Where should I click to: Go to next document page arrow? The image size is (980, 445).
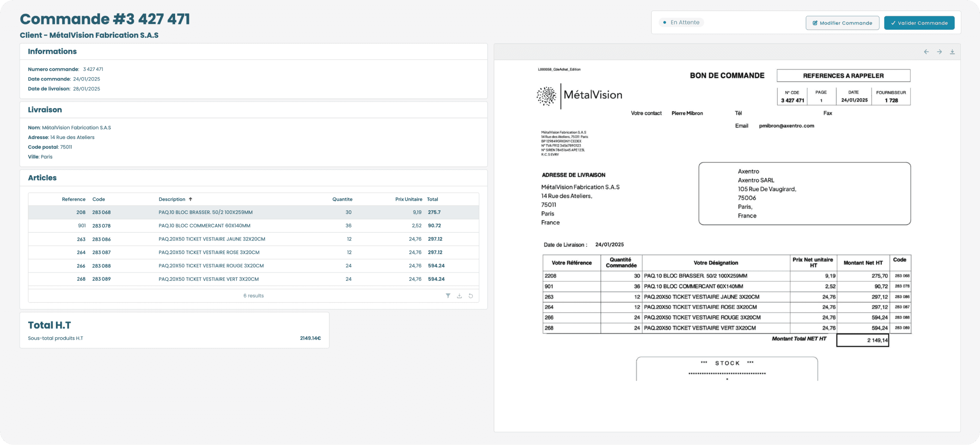939,52
